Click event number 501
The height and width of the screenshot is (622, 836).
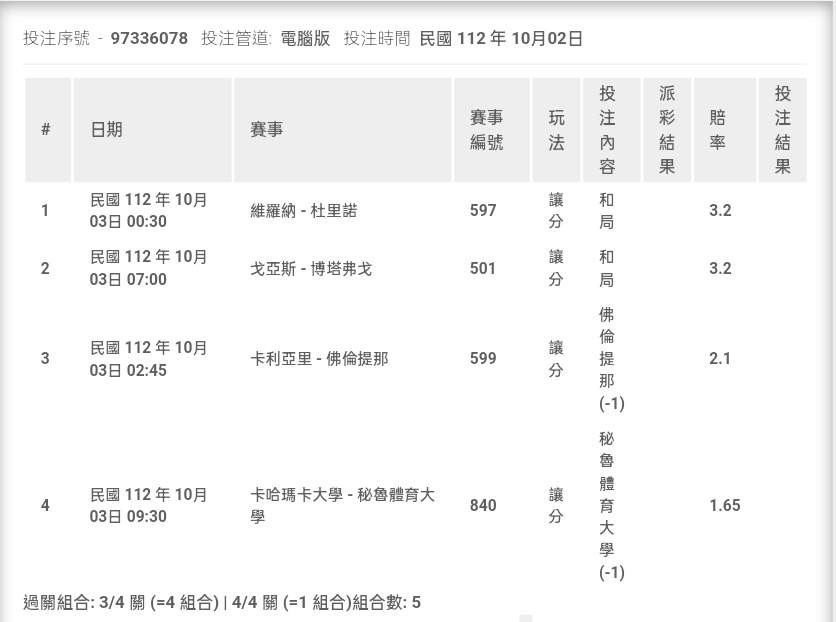(483, 269)
